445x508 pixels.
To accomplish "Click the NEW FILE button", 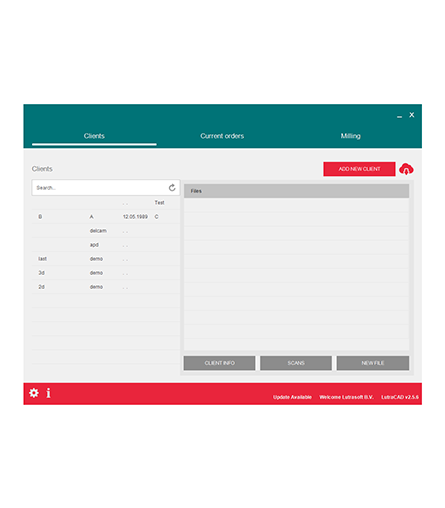I will pos(373,363).
